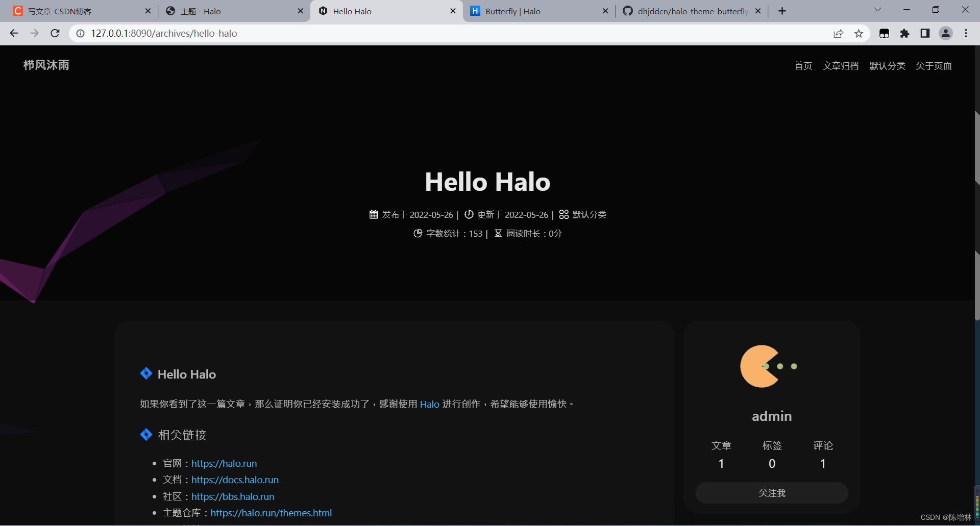This screenshot has height=526, width=980.
Task: Reload the current page
Action: point(55,33)
